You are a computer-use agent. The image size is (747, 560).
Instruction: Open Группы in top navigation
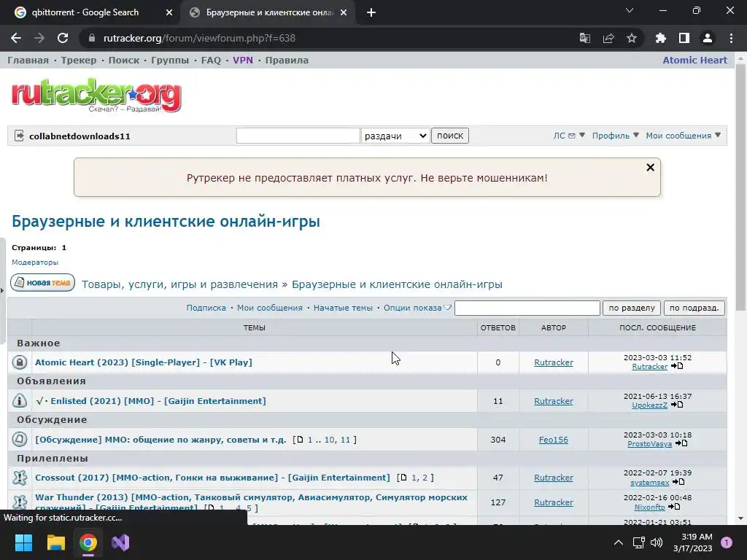pos(170,61)
